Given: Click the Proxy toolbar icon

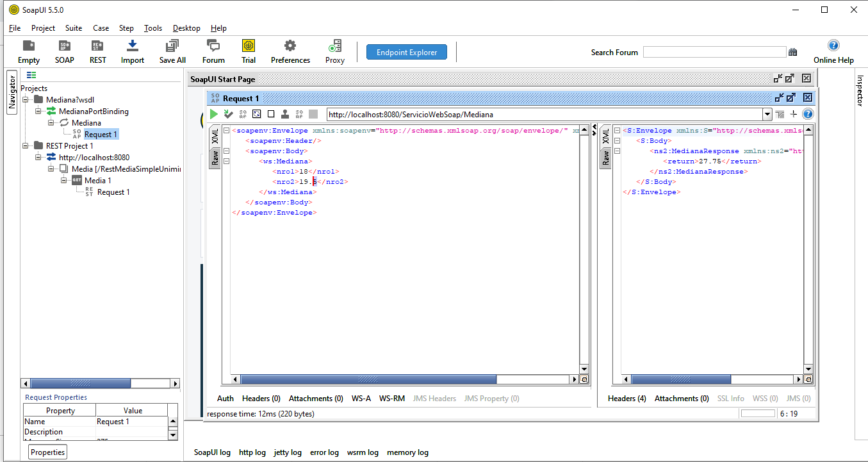Looking at the screenshot, I should [x=334, y=46].
